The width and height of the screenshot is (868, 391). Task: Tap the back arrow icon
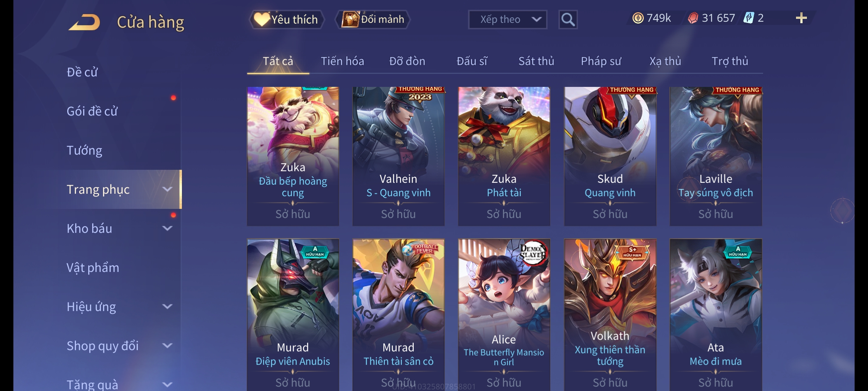[84, 22]
